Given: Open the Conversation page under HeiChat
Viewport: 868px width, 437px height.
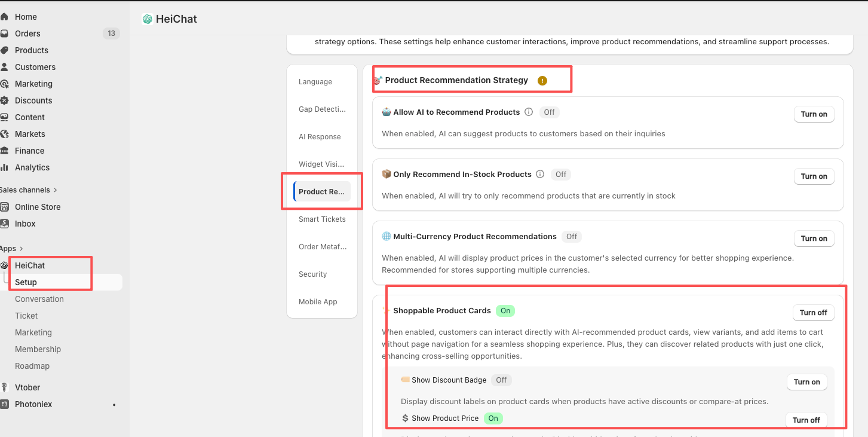Looking at the screenshot, I should 39,299.
